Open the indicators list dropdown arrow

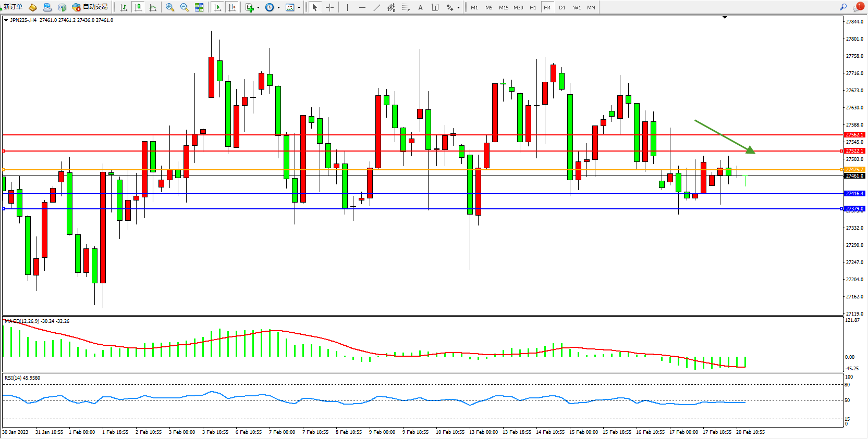click(x=258, y=7)
